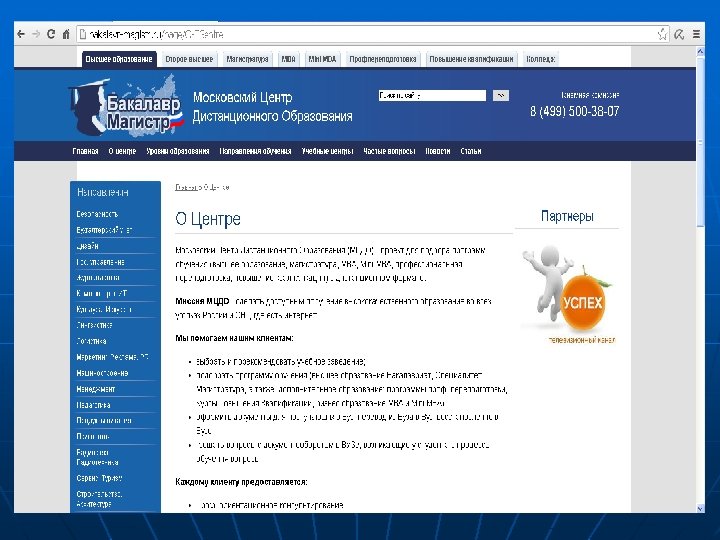Open Менеджмент sidebar link
The height and width of the screenshot is (540, 720).
point(96,389)
